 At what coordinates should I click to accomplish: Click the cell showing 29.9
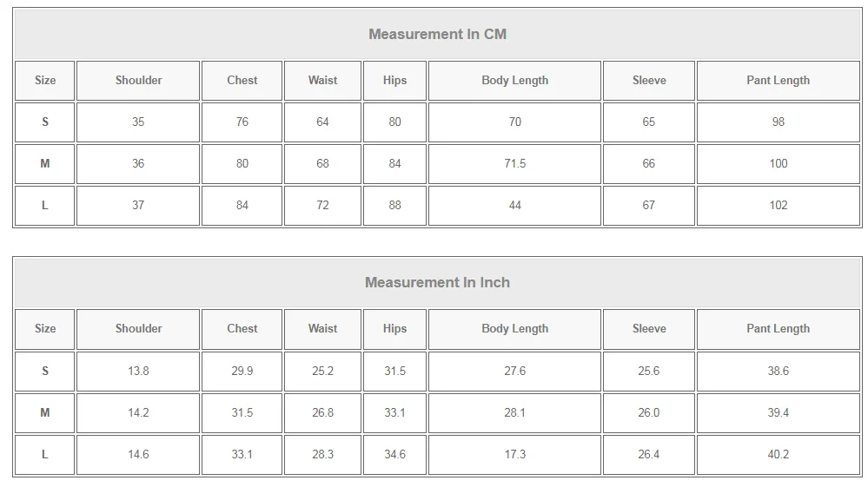click(242, 372)
